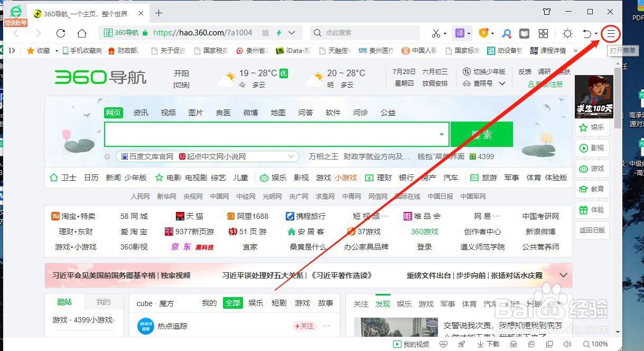Click the green 搜索 button
This screenshot has width=644, height=351.
point(481,134)
